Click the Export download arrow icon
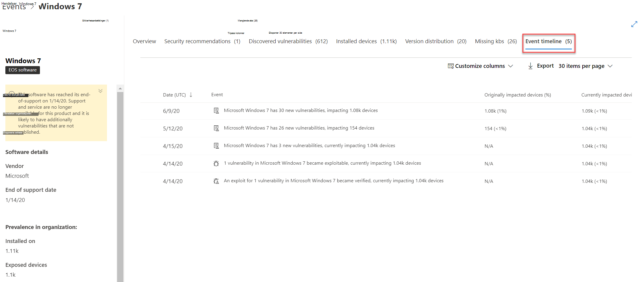The image size is (644, 282). point(530,66)
